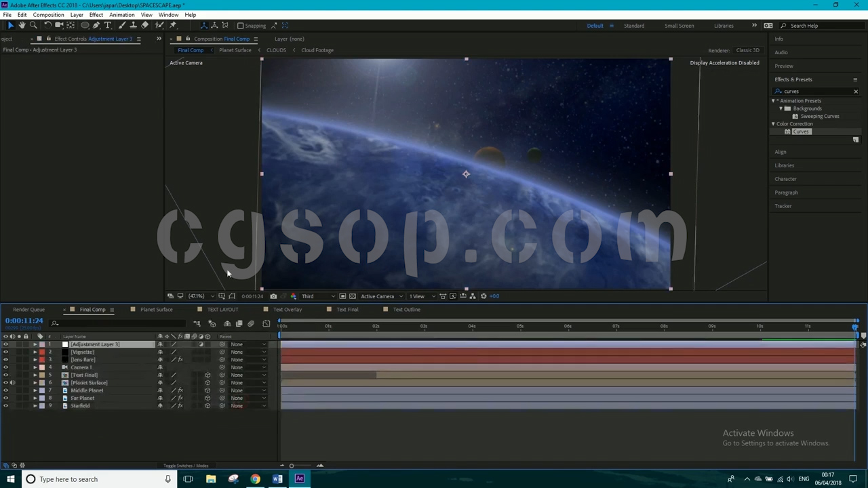Mute audio of Planet Surface layer
868x488 pixels.
[x=12, y=383]
